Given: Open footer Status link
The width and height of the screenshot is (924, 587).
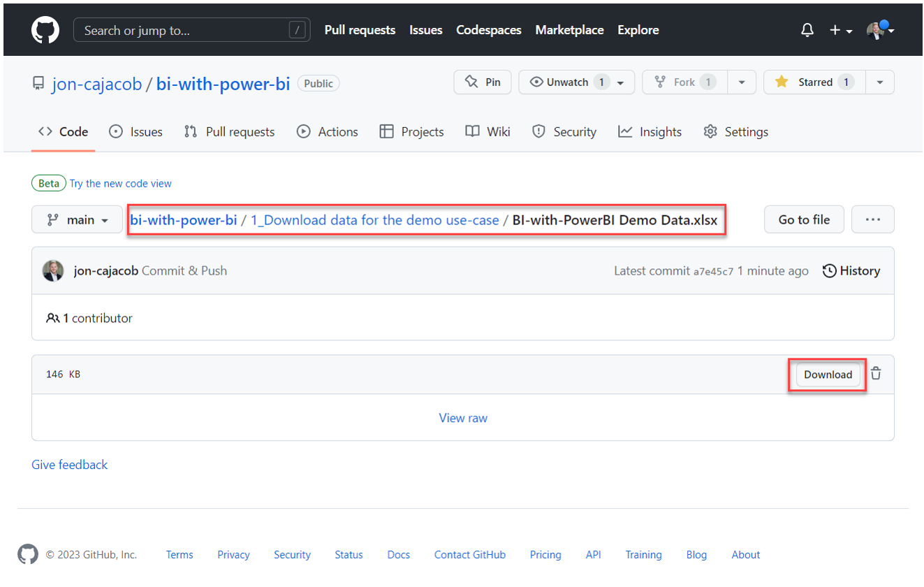Looking at the screenshot, I should [349, 555].
